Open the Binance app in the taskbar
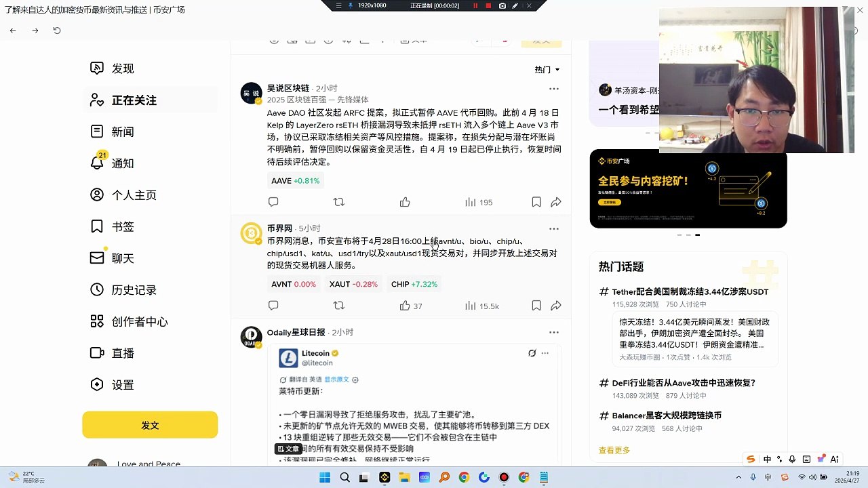This screenshot has width=868, height=488. click(384, 477)
